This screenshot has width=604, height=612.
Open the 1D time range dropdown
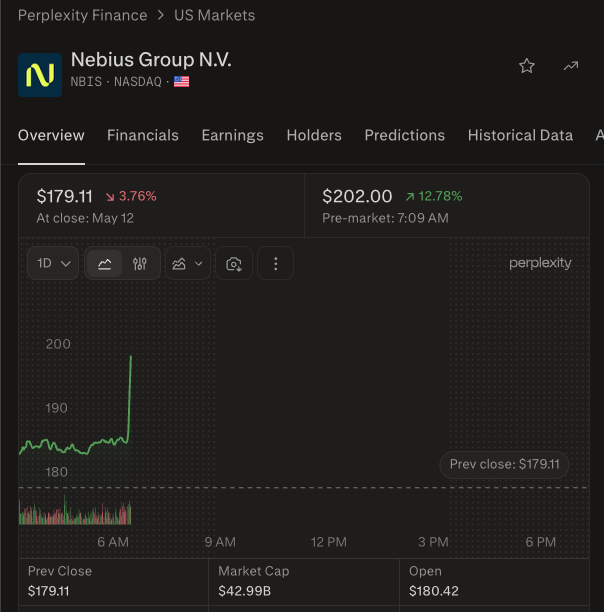53,263
